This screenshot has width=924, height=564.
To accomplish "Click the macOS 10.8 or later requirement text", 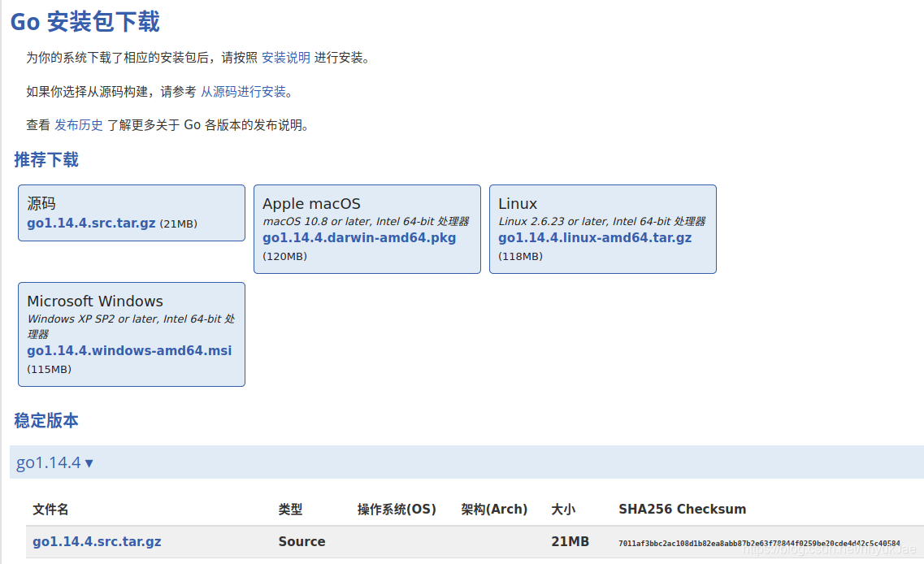I will (x=366, y=222).
